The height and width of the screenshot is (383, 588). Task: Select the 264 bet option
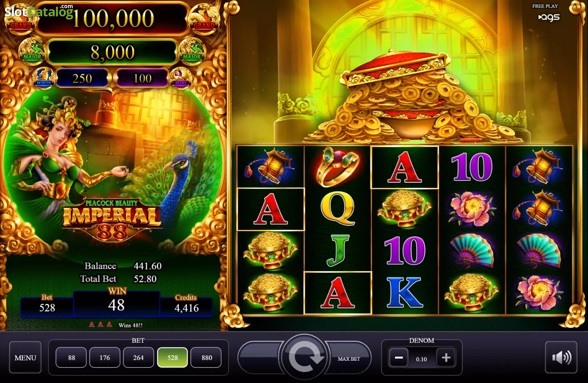click(138, 357)
